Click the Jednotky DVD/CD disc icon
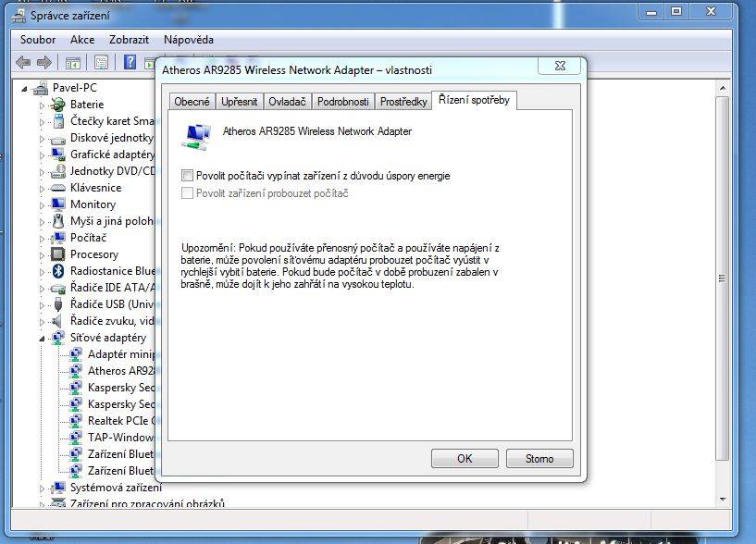 pyautogui.click(x=58, y=171)
